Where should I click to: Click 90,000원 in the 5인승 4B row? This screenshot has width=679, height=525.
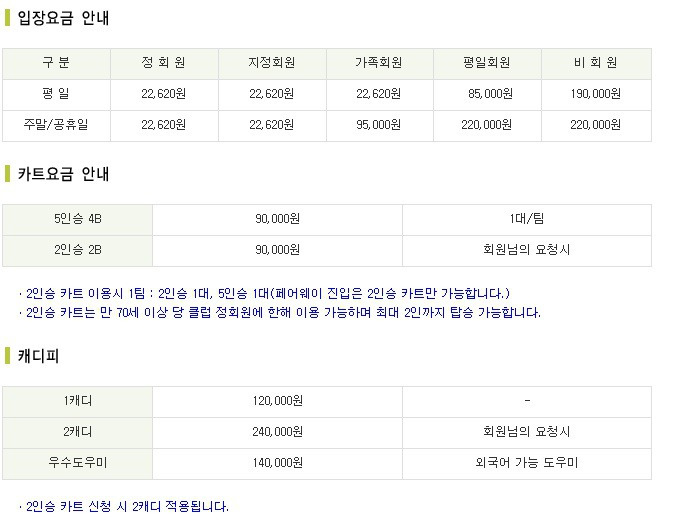(278, 219)
